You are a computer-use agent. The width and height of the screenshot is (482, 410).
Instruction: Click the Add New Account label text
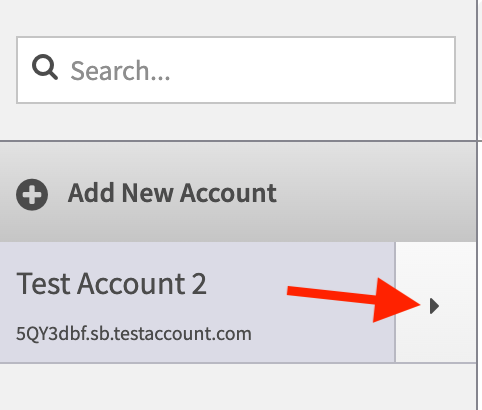pos(172,193)
